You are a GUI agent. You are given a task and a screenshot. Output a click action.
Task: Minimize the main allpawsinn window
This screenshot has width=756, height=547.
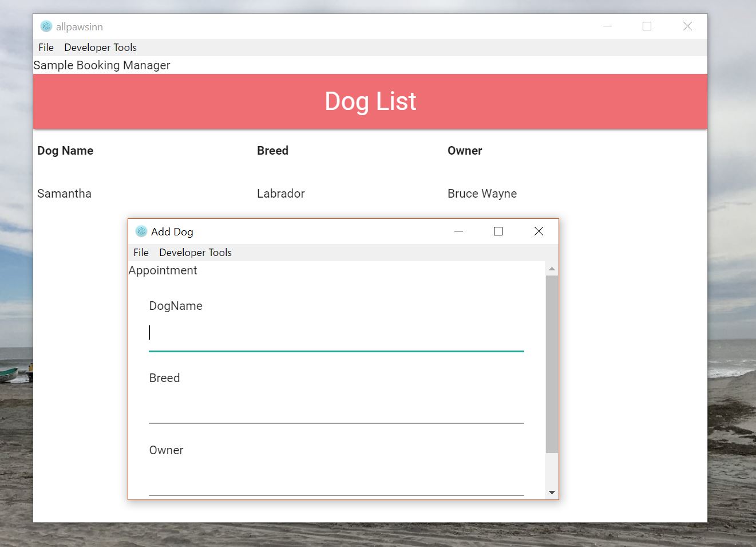tap(607, 26)
